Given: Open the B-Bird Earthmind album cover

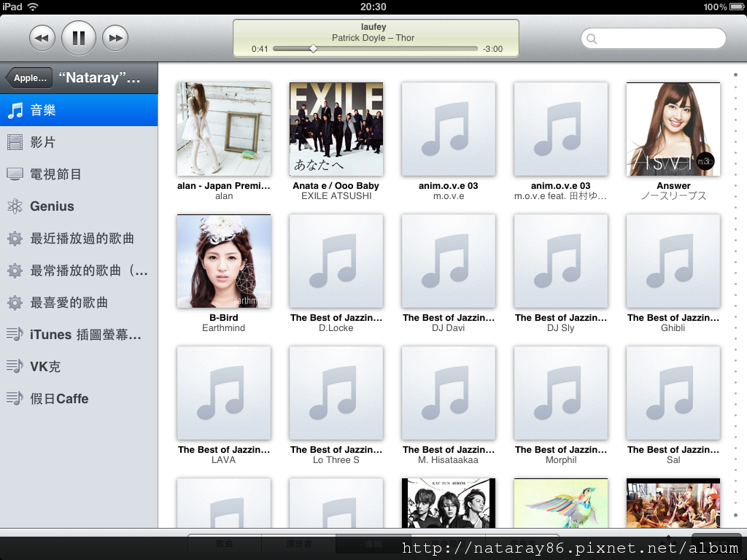Looking at the screenshot, I should coord(224,261).
